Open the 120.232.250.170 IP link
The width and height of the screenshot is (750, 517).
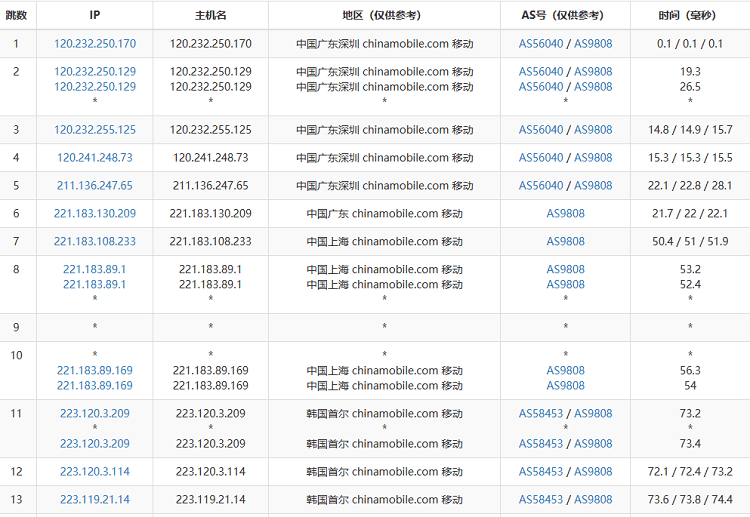click(95, 44)
